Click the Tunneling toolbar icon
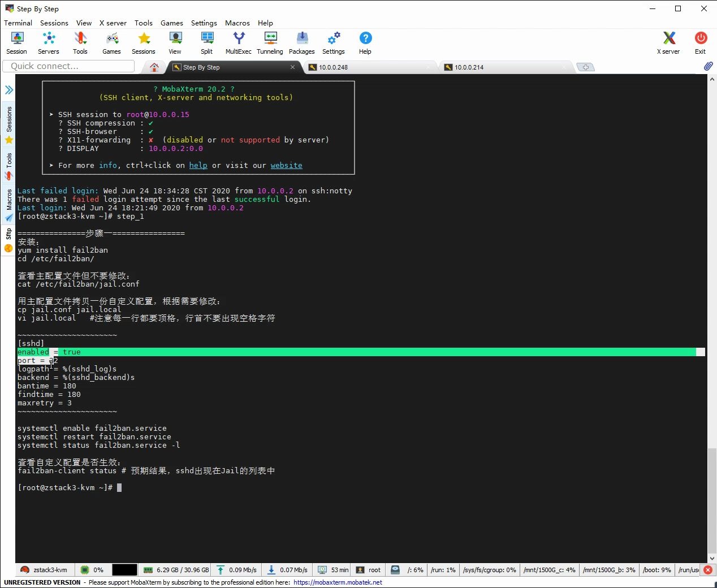The width and height of the screenshot is (717, 588). (x=270, y=43)
